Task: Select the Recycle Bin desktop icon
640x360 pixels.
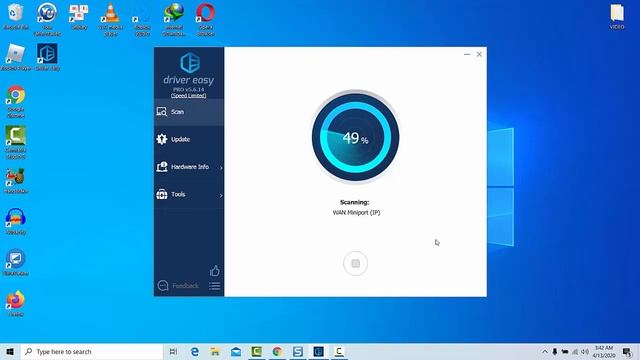Action: tap(16, 16)
